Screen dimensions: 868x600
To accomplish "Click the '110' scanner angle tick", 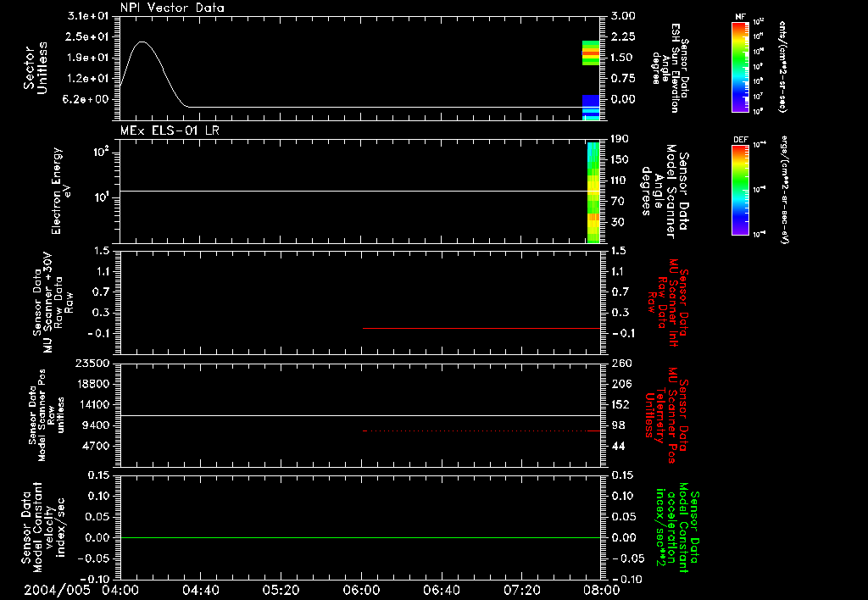I will click(x=620, y=180).
